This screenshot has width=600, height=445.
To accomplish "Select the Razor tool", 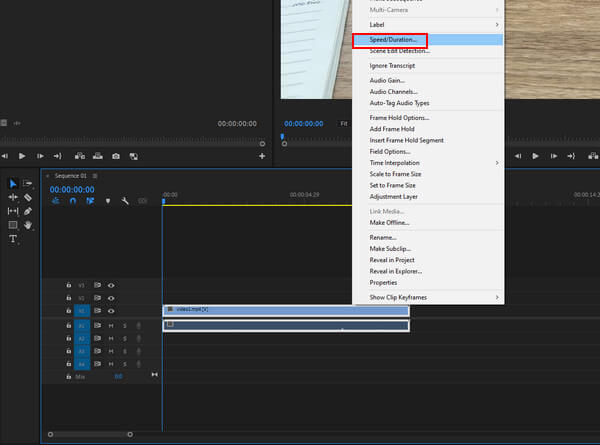I will [28, 197].
